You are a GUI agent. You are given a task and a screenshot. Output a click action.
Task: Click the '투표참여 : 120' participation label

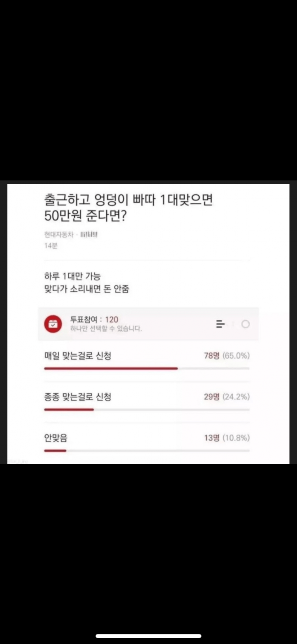pyautogui.click(x=94, y=319)
